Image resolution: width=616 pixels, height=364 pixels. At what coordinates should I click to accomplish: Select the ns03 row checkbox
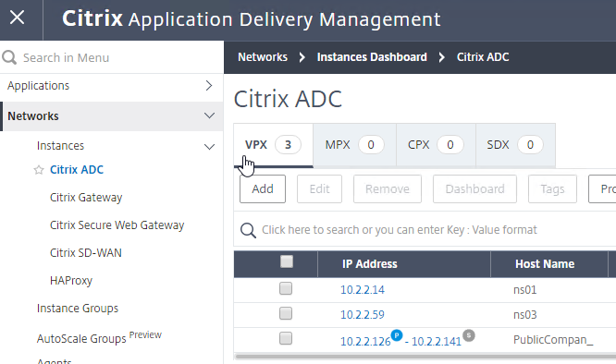[x=286, y=313]
